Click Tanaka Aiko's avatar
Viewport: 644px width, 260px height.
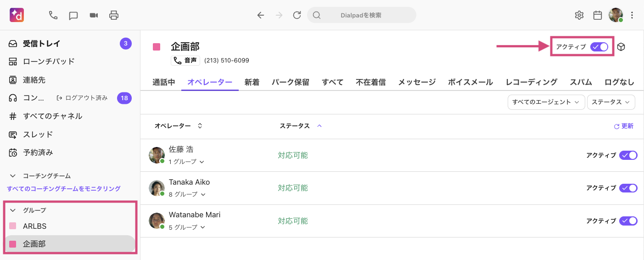(x=157, y=188)
